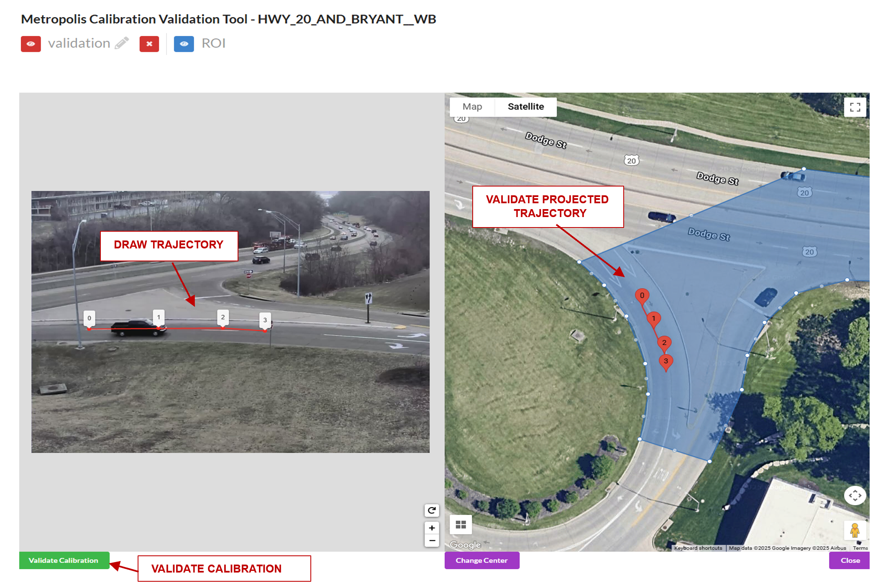Screen dimensions: 896x588
Task: Click map camera controls compass icon
Action: [x=855, y=496]
